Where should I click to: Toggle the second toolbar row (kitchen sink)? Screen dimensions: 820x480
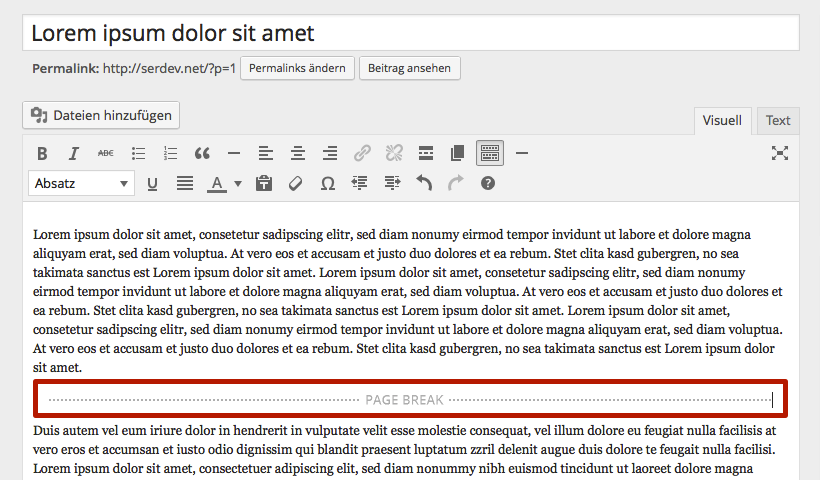point(490,153)
